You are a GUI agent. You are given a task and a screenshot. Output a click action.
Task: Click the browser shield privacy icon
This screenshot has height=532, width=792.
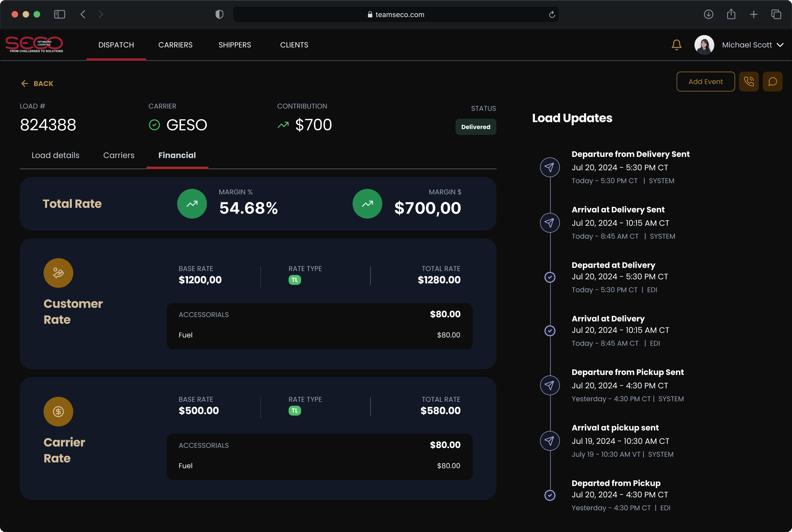coord(219,14)
